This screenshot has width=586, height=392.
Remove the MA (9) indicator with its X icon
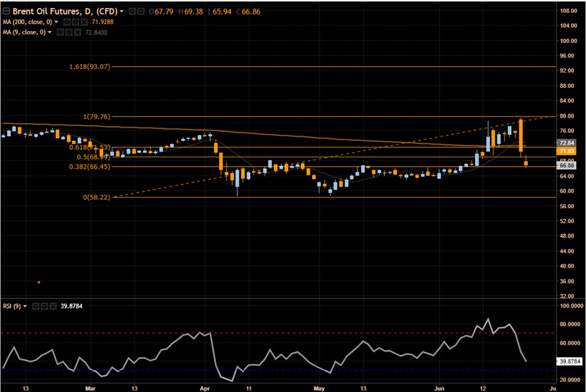(78, 32)
